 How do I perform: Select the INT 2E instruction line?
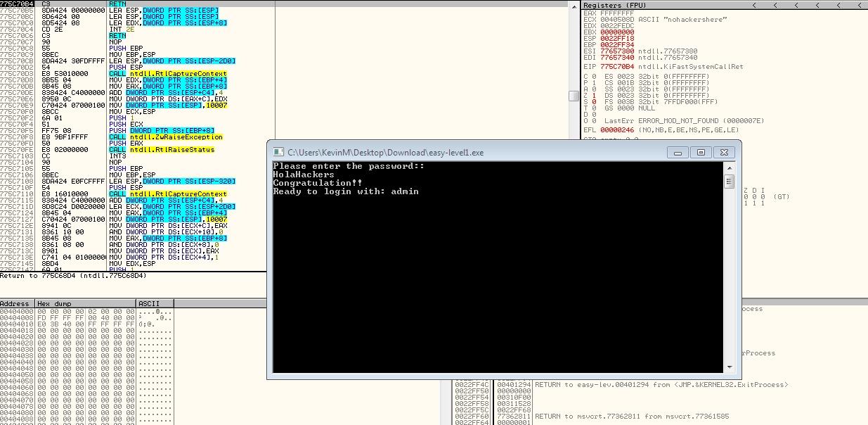(122, 30)
